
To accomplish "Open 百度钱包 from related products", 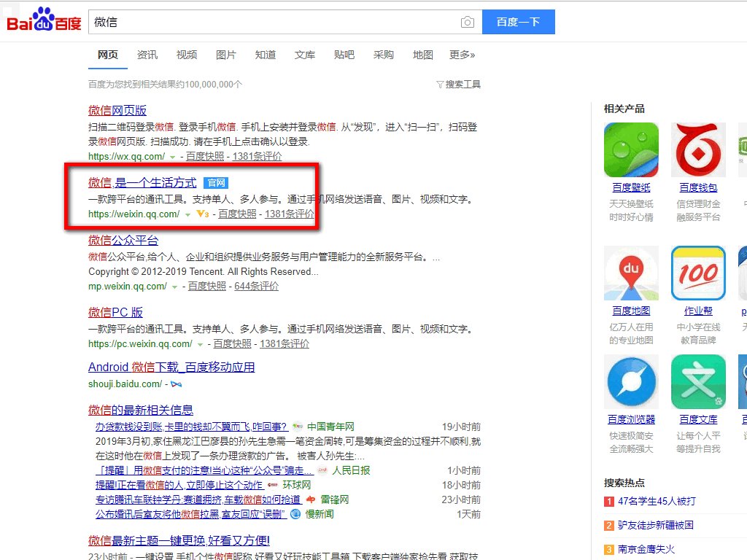I will click(698, 187).
